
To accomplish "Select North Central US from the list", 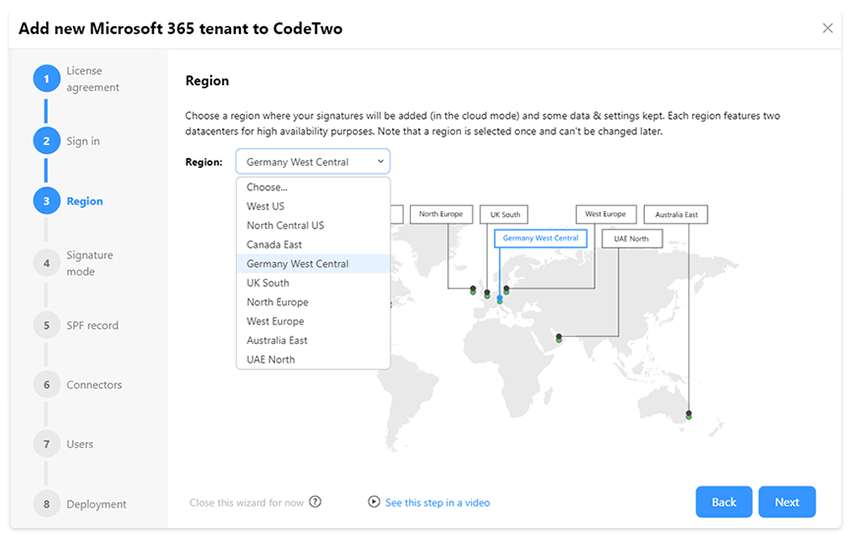I will (x=313, y=225).
